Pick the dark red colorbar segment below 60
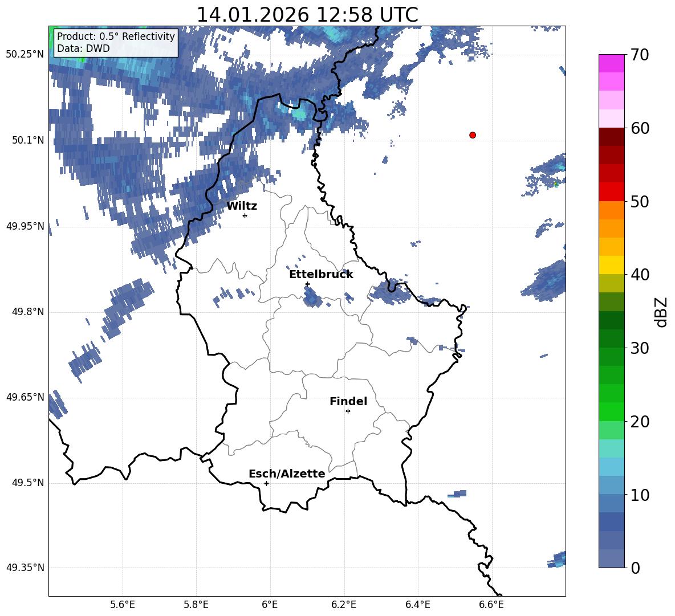Screen dimensions: 675x616 click(611, 137)
